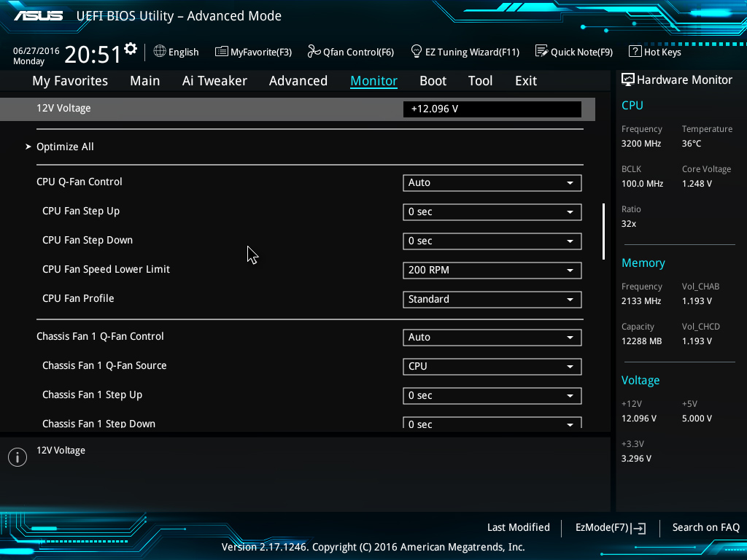Launch EZ Tuning Wizard lightbulb icon
This screenshot has height=560, width=747.
417,52
